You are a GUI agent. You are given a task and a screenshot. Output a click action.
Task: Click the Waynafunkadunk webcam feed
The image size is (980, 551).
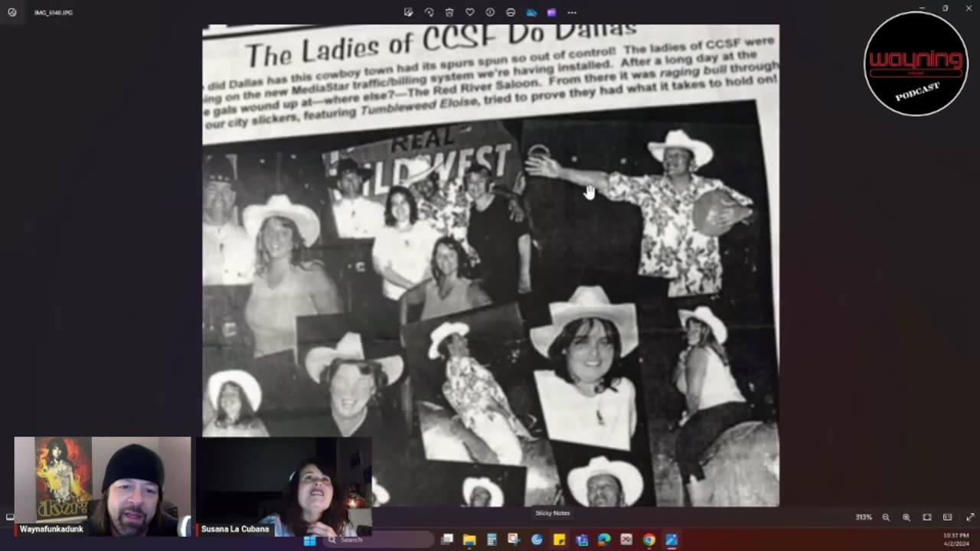tap(103, 486)
